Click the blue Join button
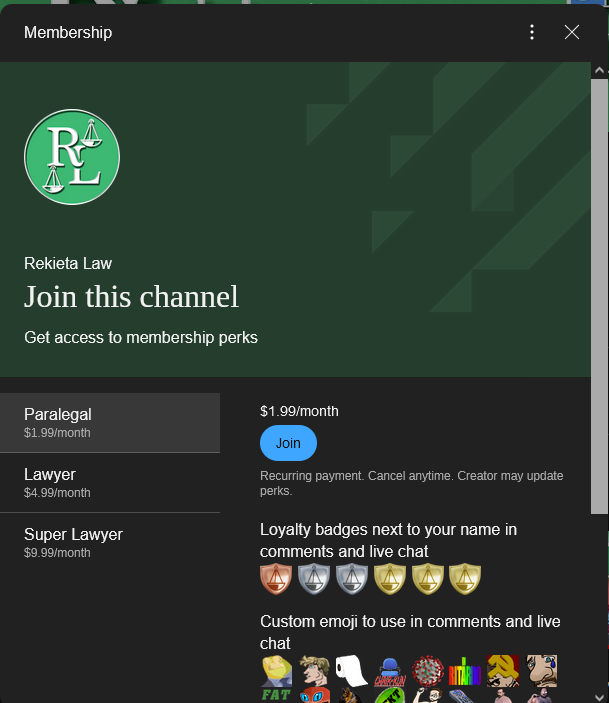609x703 pixels. click(x=288, y=443)
